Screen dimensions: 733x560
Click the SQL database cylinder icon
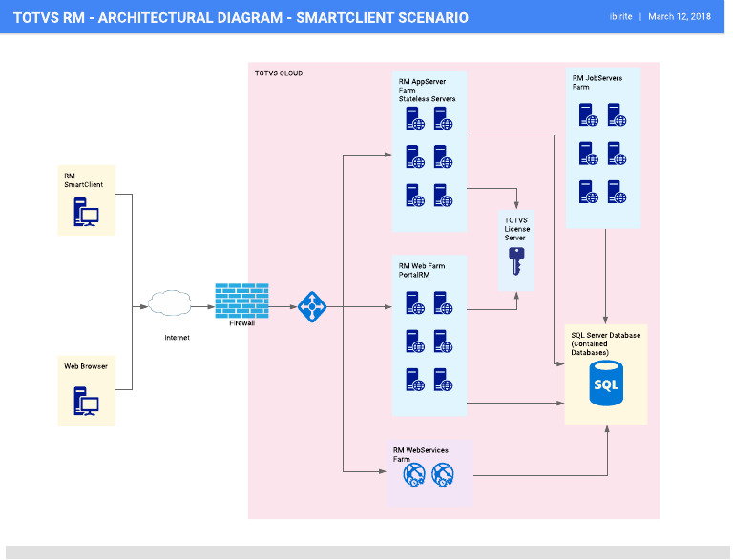[606, 384]
